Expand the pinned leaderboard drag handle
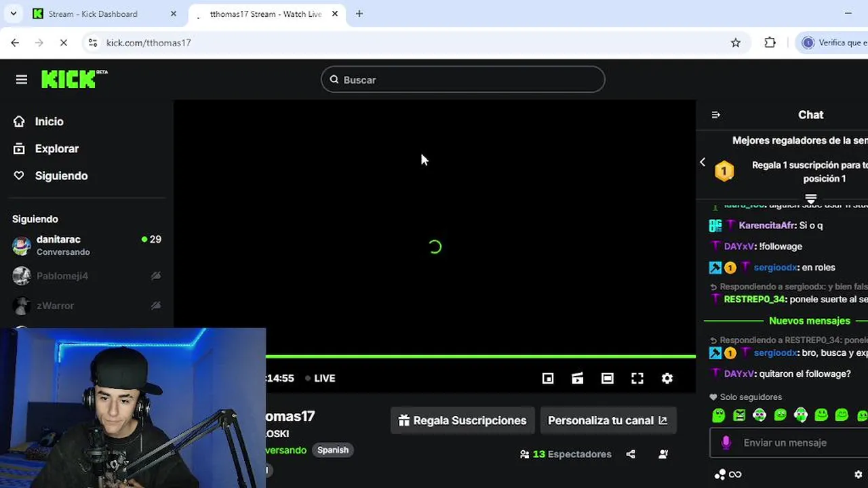Image resolution: width=868 pixels, height=488 pixels. [x=810, y=199]
